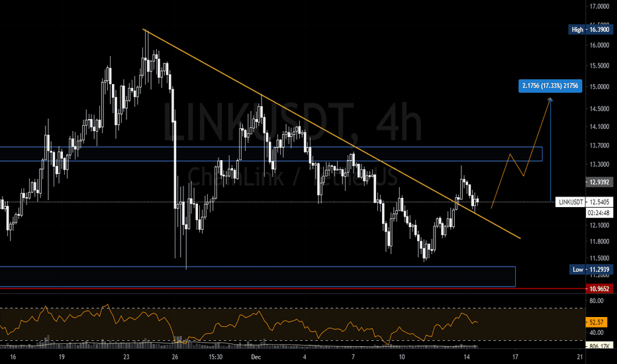Click the volume 806.17K label
Image resolution: width=617 pixels, height=364 pixels.
coord(599,346)
